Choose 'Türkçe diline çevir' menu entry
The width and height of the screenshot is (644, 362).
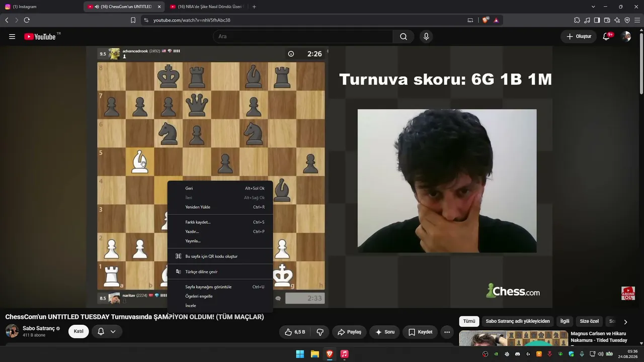tap(220, 272)
